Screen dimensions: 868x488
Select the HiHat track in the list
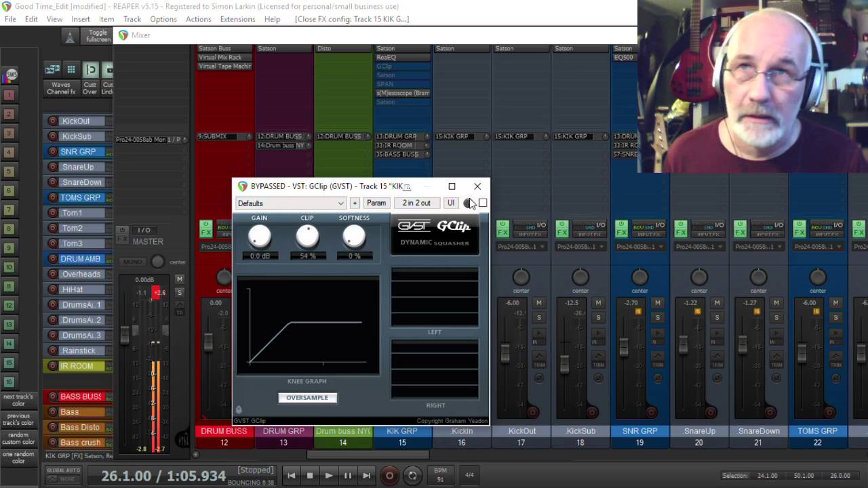point(81,289)
